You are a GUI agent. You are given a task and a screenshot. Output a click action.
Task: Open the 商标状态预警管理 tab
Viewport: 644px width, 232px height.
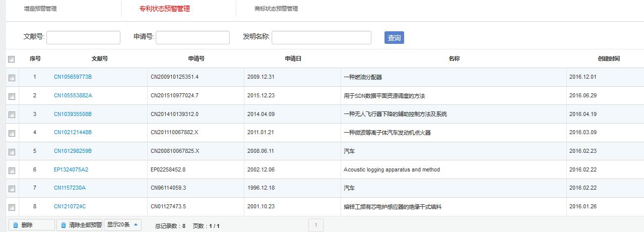[276, 9]
